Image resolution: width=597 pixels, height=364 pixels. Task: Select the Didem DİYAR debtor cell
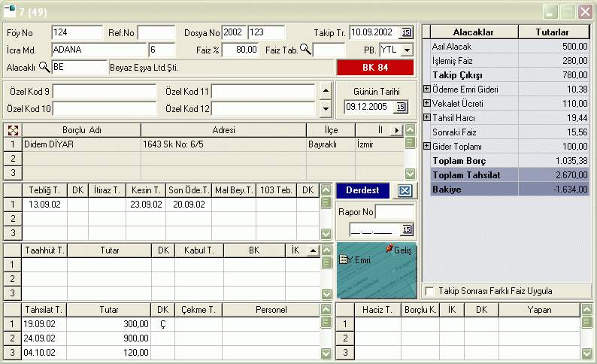click(81, 144)
